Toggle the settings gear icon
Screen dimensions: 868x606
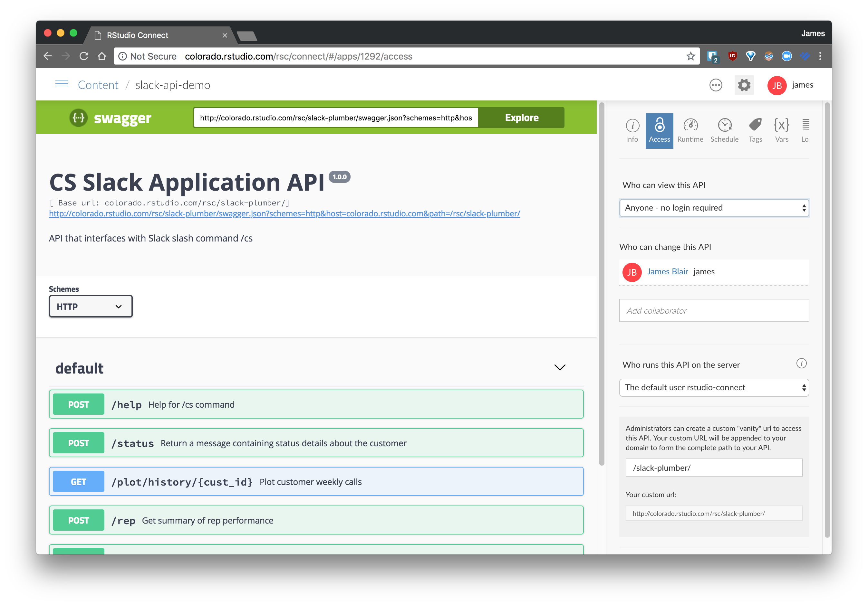pos(744,85)
